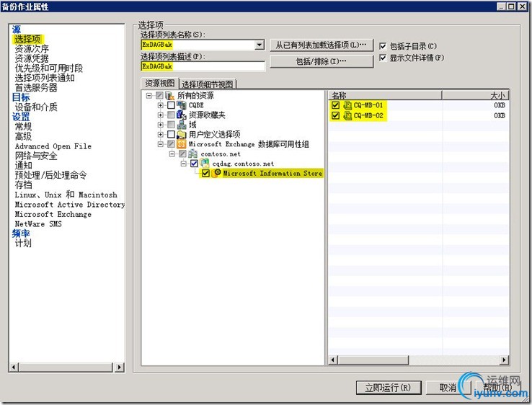Open 首选服务器 in the left menu

click(36, 88)
